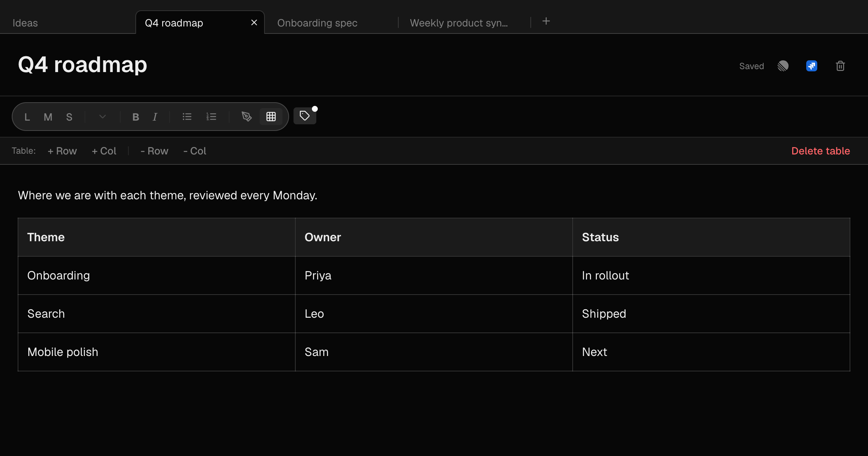
Task: Click the Theme header cell
Action: [157, 237]
